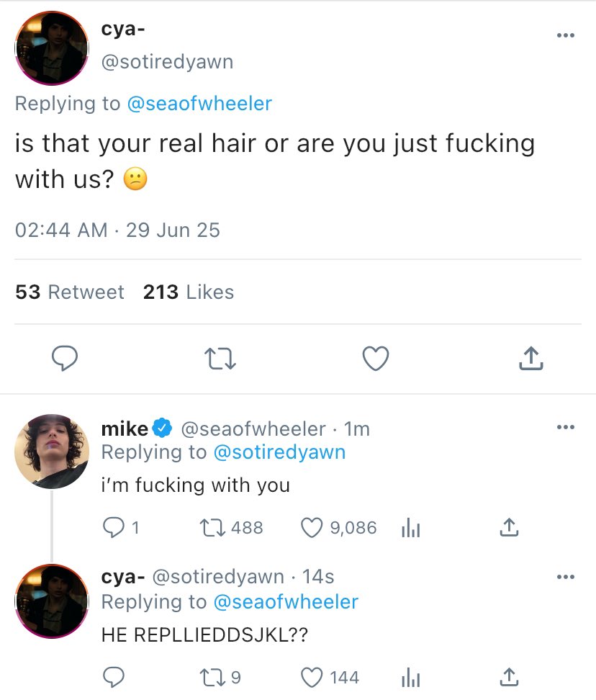This screenshot has height=700, width=596.
Task: Like the reply with 144 likes
Action: (312, 677)
